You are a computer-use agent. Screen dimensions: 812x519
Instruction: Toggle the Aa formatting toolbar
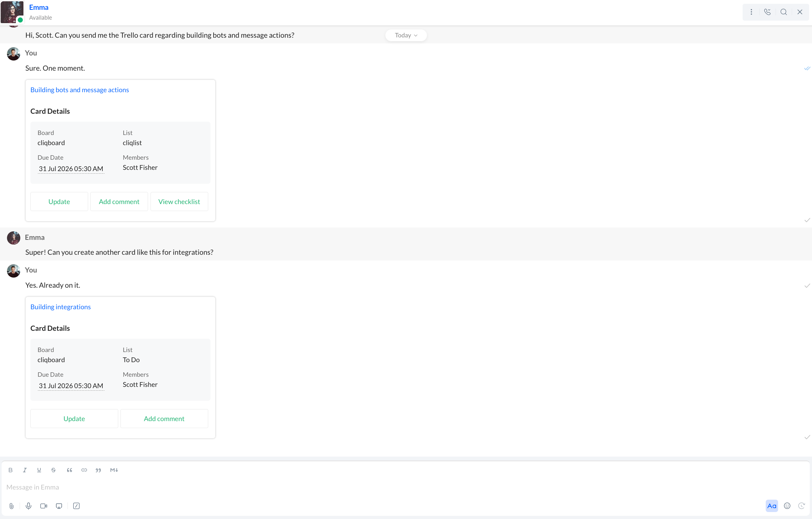pos(772,506)
